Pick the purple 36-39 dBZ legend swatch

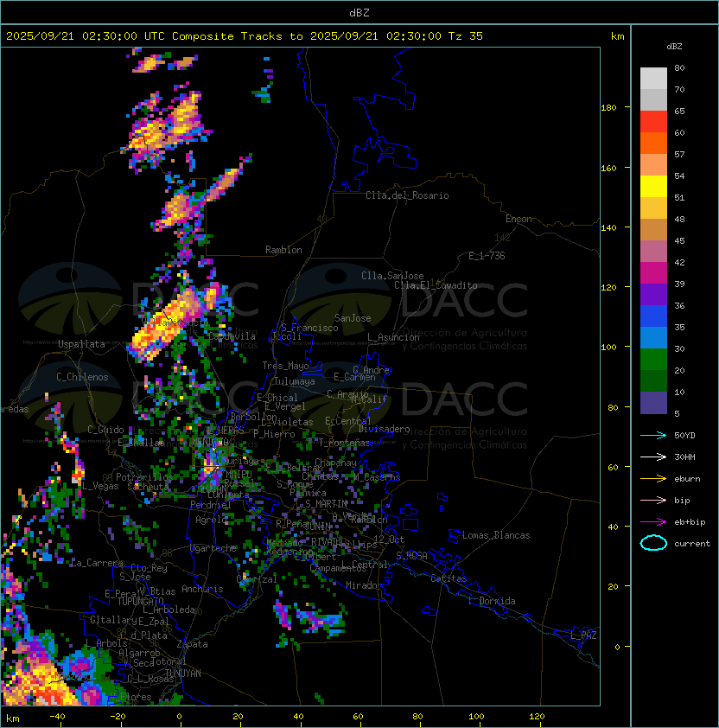(653, 294)
